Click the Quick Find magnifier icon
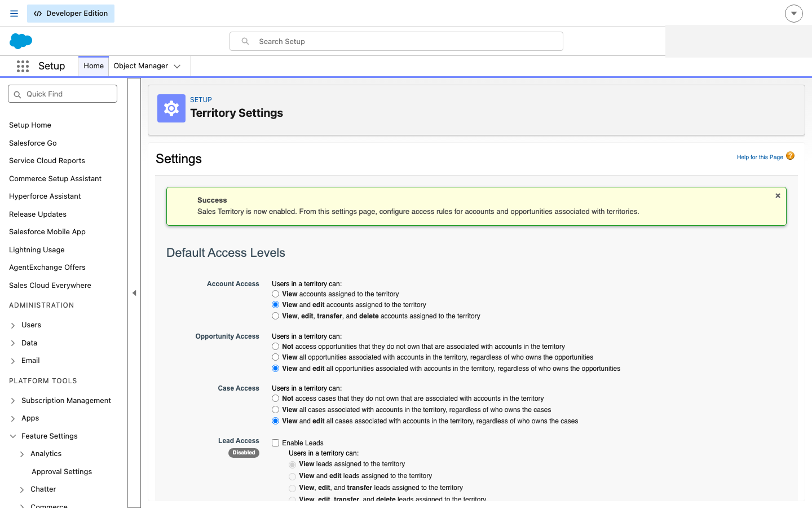The width and height of the screenshot is (812, 508). (x=17, y=94)
